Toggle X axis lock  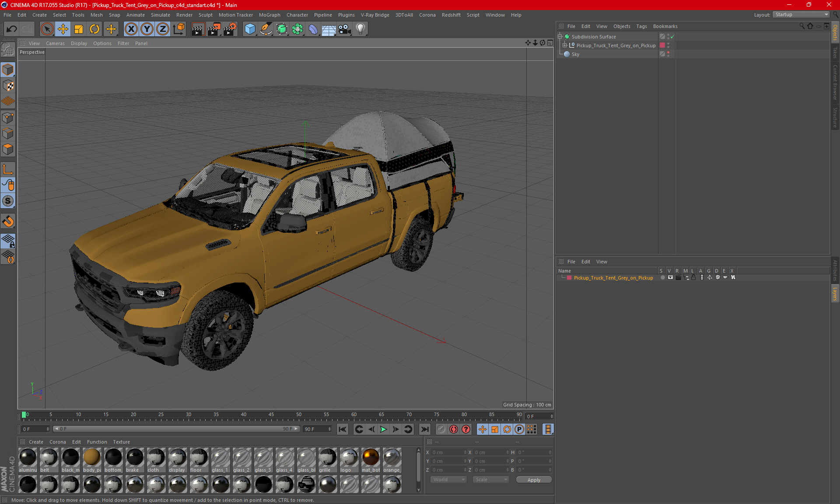tap(131, 29)
